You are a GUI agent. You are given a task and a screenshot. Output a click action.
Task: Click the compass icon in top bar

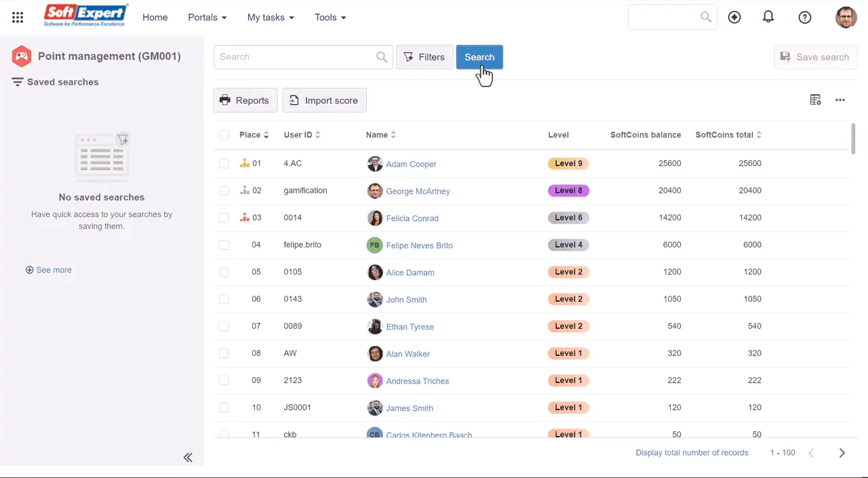pyautogui.click(x=734, y=18)
